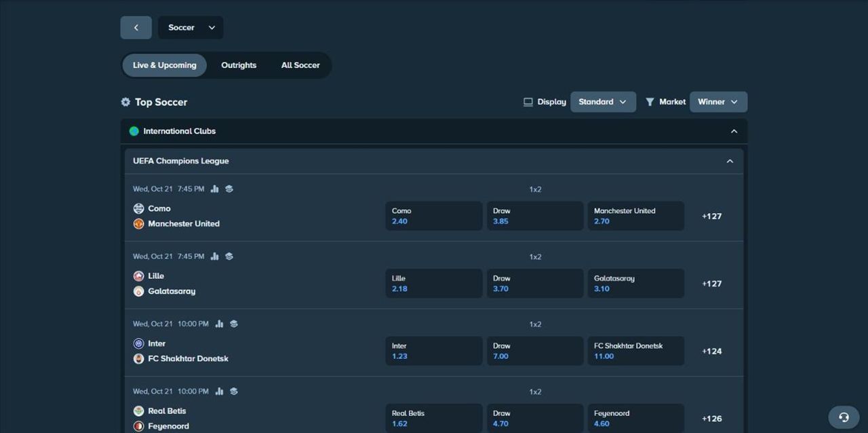This screenshot has width=868, height=433.
Task: Open the Galatasaray team name link
Action: point(172,291)
